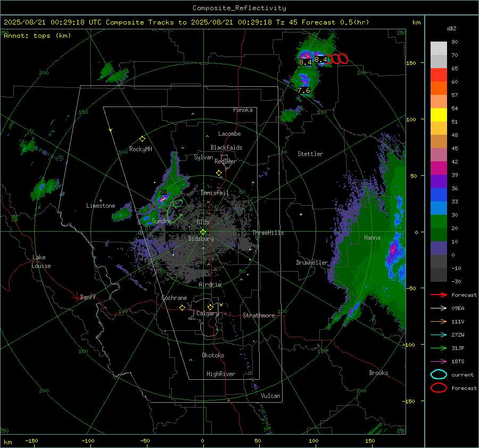Click the Annot: tops (km) label

(x=37, y=36)
